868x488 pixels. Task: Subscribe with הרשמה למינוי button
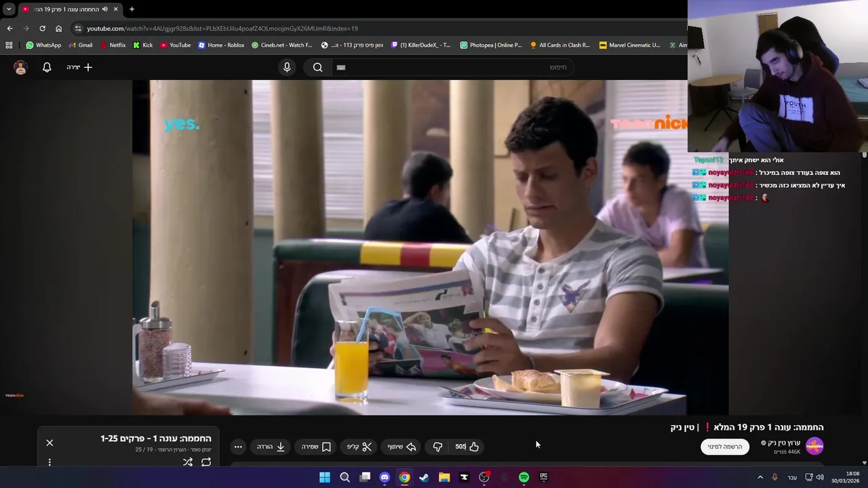tap(725, 447)
